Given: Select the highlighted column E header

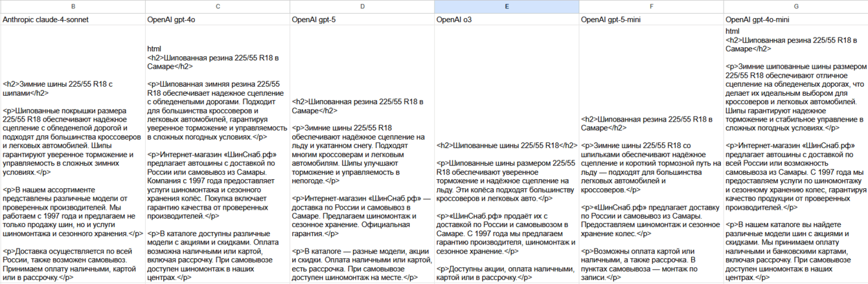Looking at the screenshot, I should [x=507, y=6].
